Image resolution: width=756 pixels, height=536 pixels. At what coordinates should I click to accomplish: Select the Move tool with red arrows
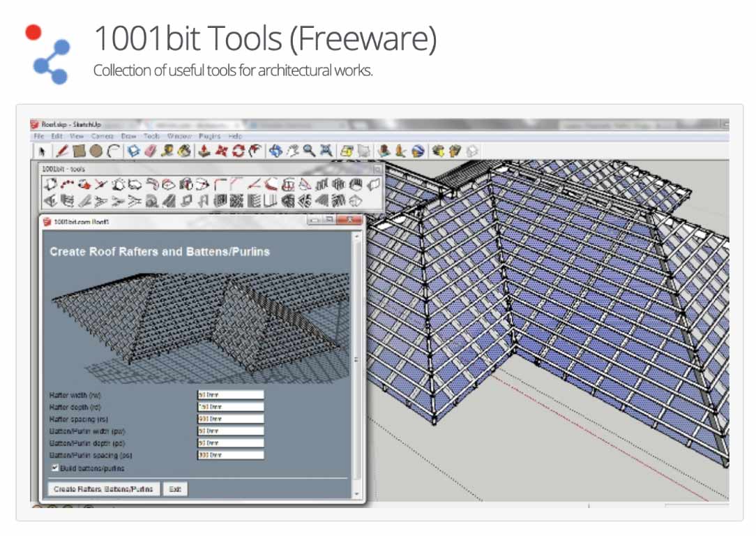click(x=221, y=151)
